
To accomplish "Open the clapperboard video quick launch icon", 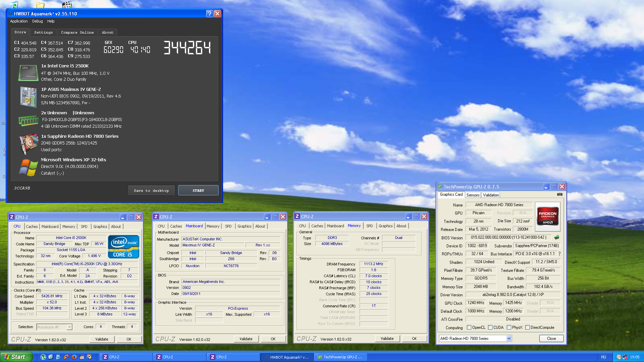I will tap(82, 357).
